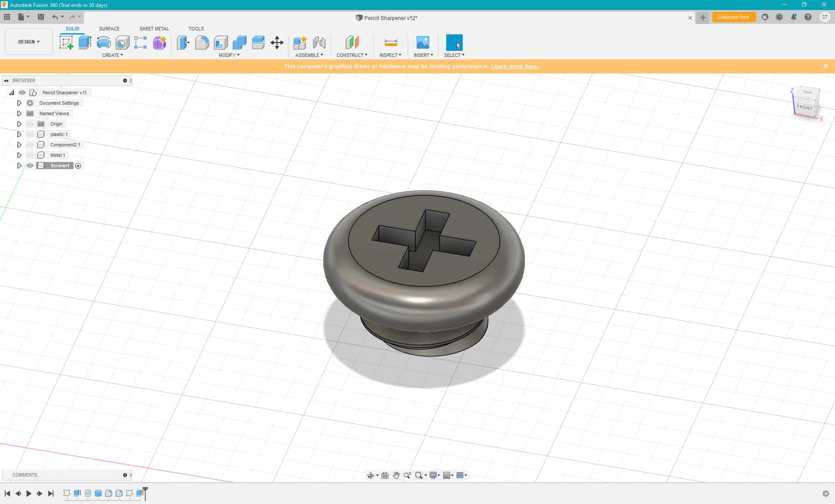
Task: Click the extensions icon beside Subscribe Now
Action: [x=765, y=17]
